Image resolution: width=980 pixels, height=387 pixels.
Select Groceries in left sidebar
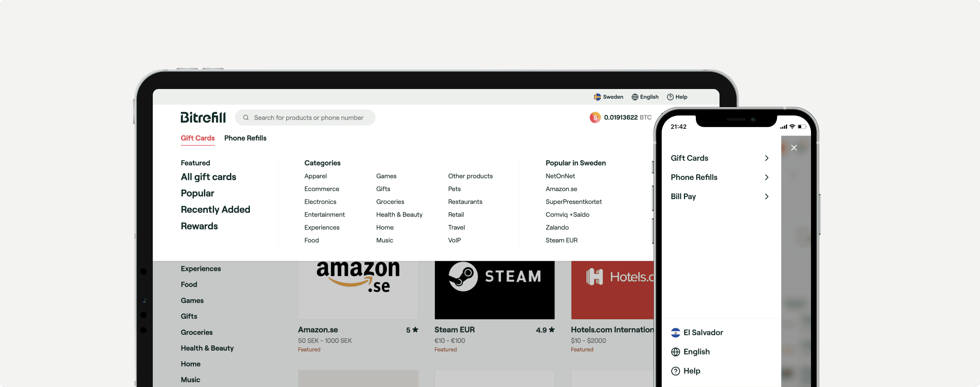[x=196, y=332]
